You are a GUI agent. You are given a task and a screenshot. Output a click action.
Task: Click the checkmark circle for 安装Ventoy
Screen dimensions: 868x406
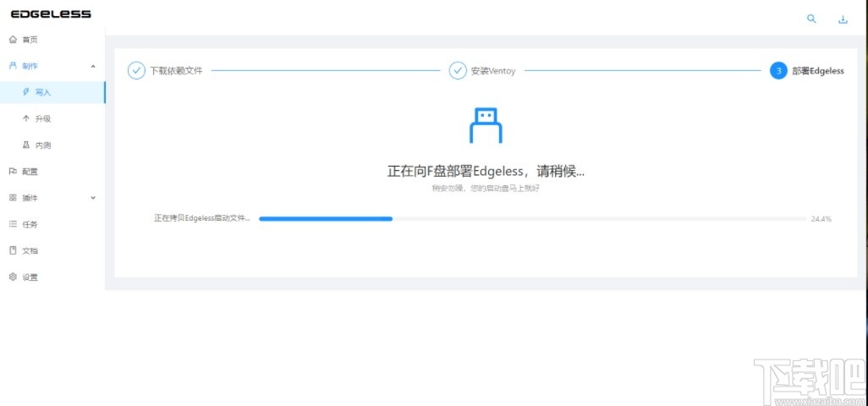coord(458,71)
